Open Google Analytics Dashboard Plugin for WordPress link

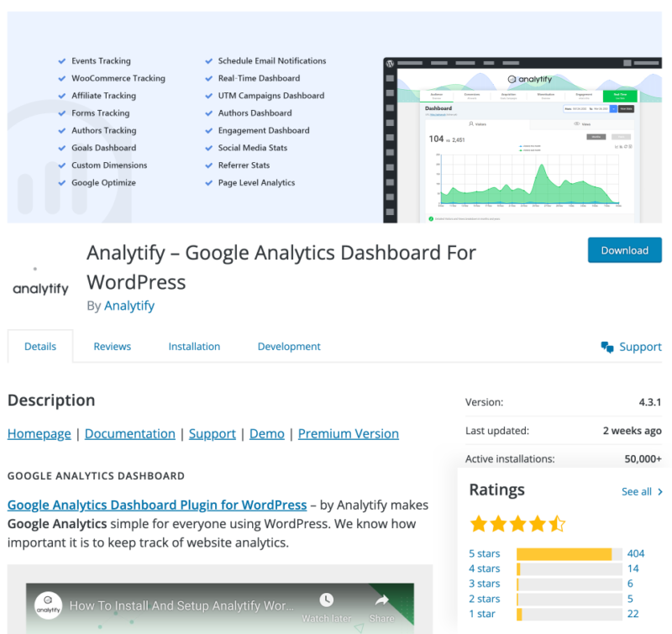tap(157, 505)
